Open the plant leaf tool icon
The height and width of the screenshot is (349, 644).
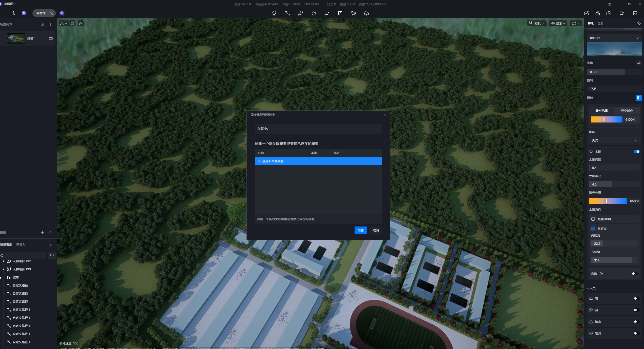coord(301,13)
